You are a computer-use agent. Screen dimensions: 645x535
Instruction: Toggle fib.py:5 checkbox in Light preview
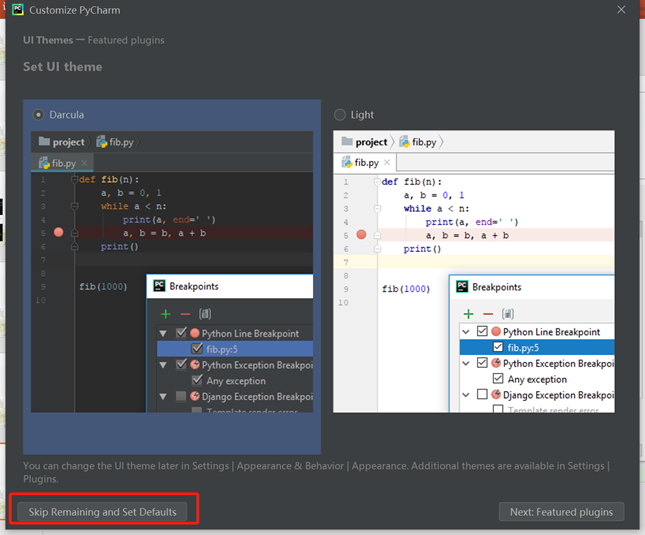pos(498,347)
